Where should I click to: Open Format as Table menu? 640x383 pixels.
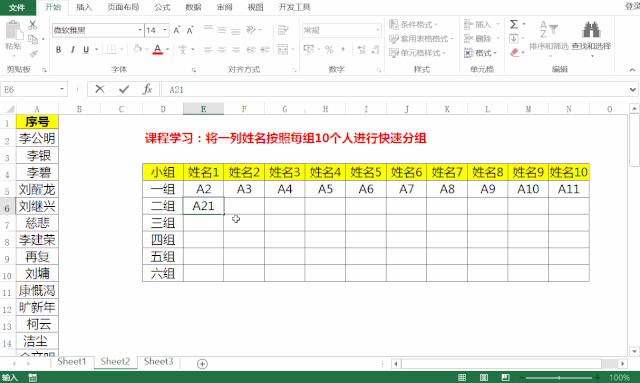(421, 39)
